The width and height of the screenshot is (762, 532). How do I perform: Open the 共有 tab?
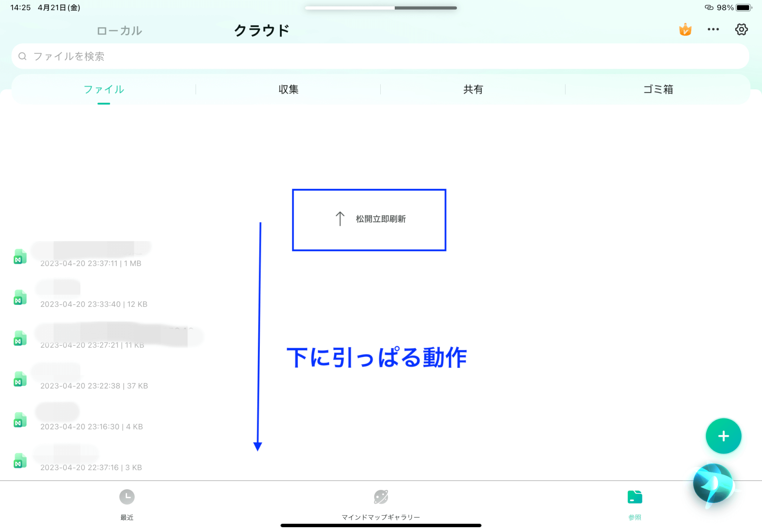point(473,89)
